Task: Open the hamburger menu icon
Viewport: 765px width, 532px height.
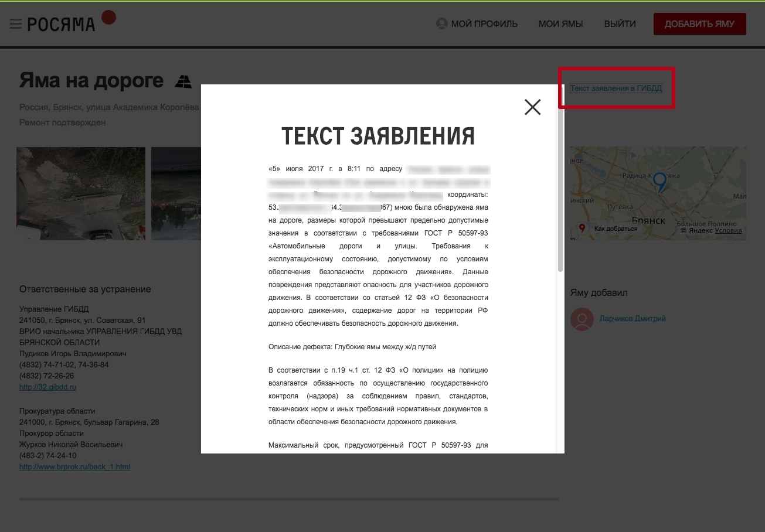Action: 16,24
